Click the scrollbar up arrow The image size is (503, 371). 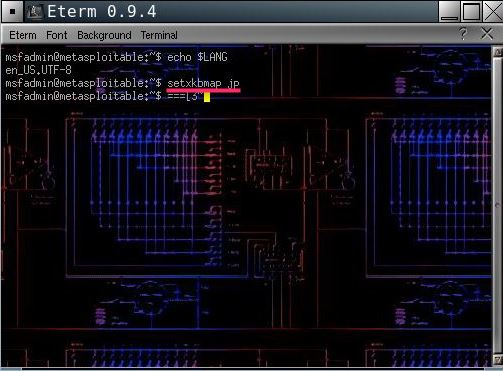click(498, 51)
